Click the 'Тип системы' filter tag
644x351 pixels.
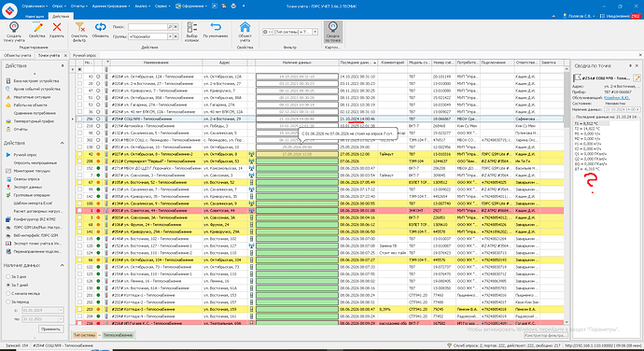pos(84,335)
